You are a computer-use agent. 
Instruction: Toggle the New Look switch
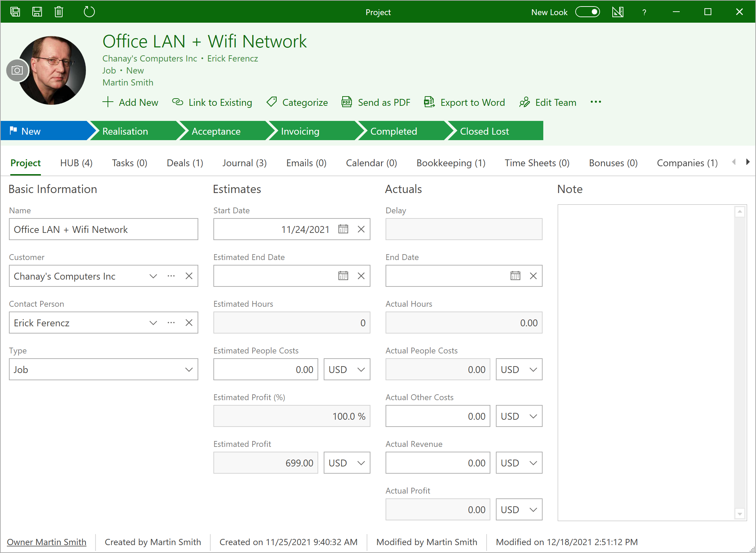coord(587,12)
